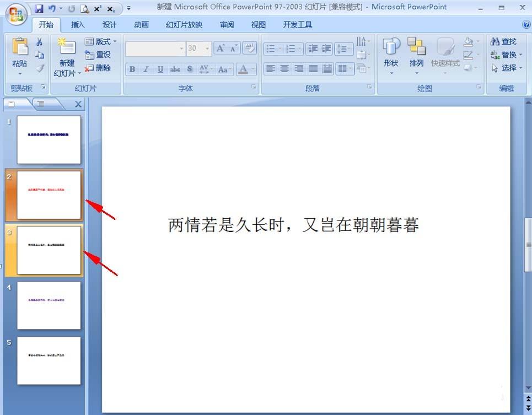This screenshot has width=532, height=415.
Task: Click the Clear Formatting icon
Action: pyautogui.click(x=250, y=48)
